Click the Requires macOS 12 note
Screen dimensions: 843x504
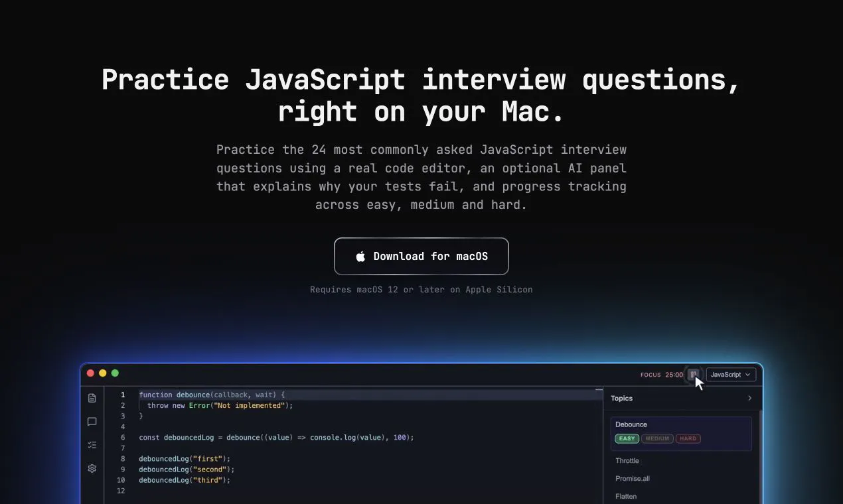click(x=421, y=290)
